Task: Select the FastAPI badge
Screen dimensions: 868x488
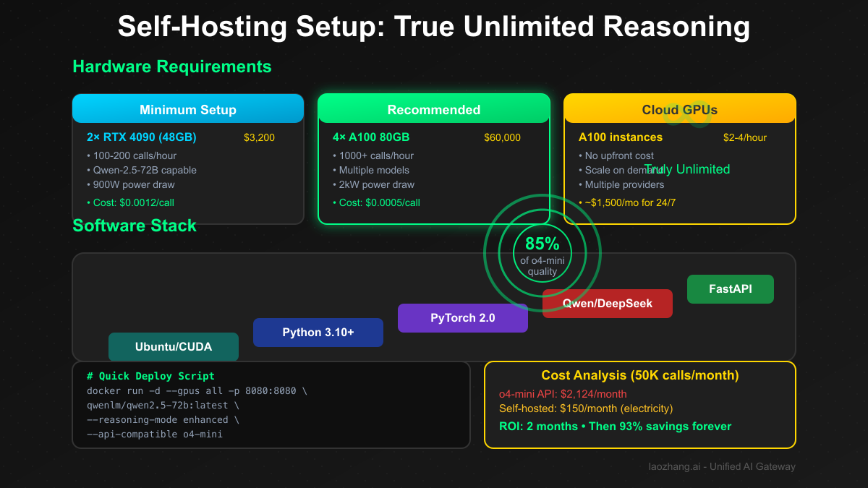Action: click(x=730, y=288)
